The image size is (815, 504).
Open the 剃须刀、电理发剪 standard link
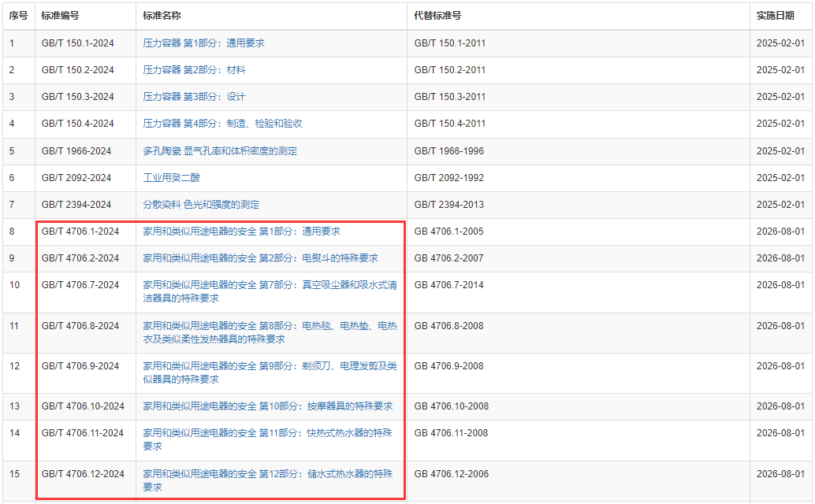269,372
